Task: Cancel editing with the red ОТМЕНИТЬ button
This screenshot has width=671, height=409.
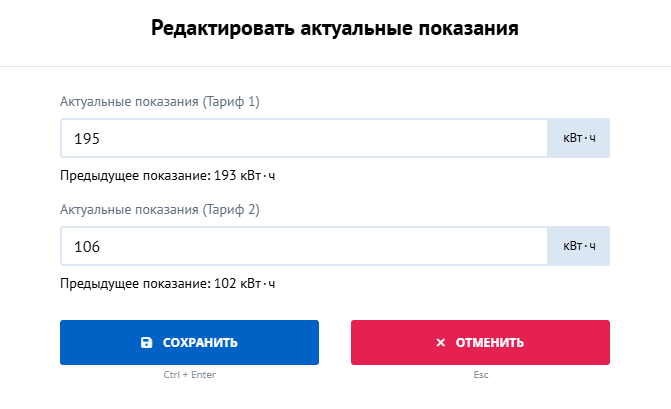Action: click(x=480, y=343)
